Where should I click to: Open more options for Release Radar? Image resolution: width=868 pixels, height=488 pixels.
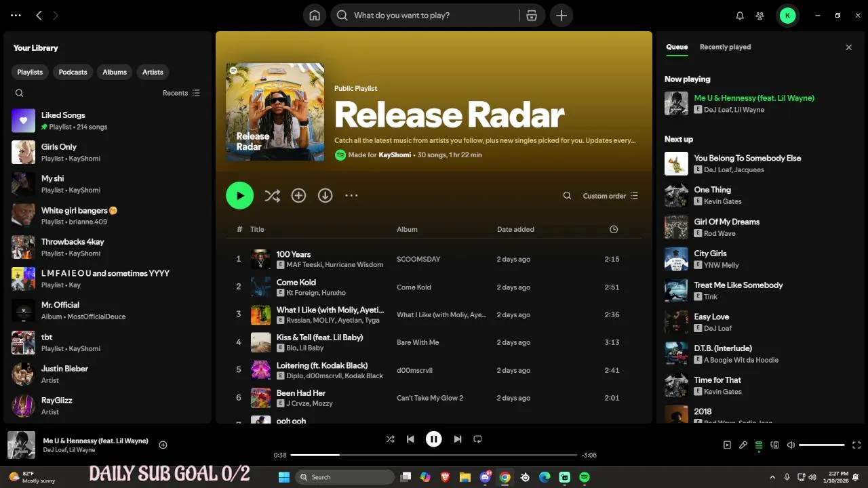[351, 195]
